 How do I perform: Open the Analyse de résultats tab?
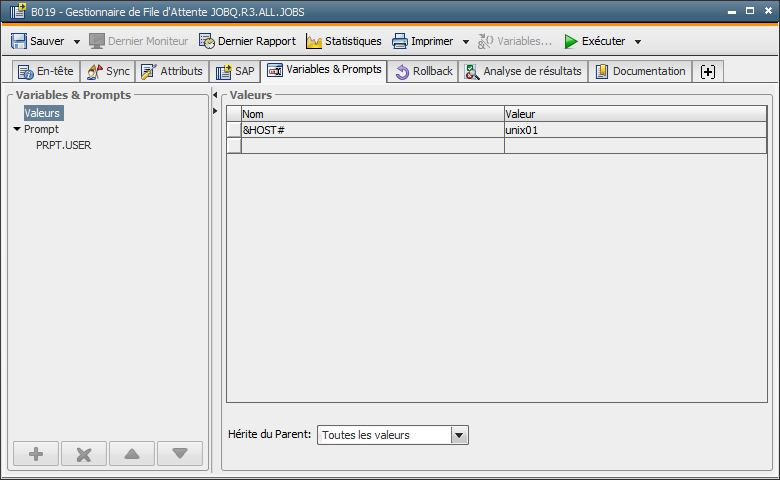523,72
